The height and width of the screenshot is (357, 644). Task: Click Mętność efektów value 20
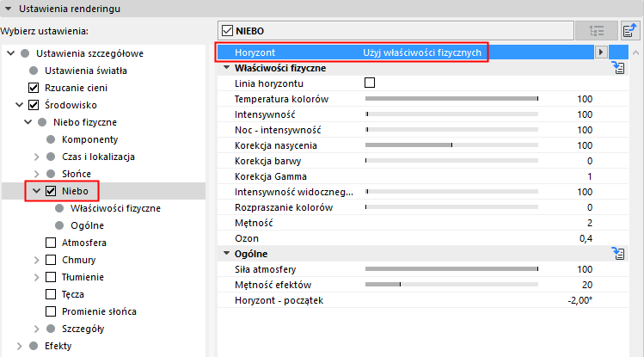tap(587, 285)
